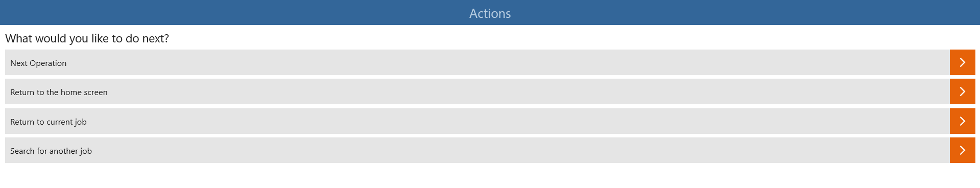Click the Search for another job label text
Screen dimensions: 980x188
pyautogui.click(x=51, y=151)
